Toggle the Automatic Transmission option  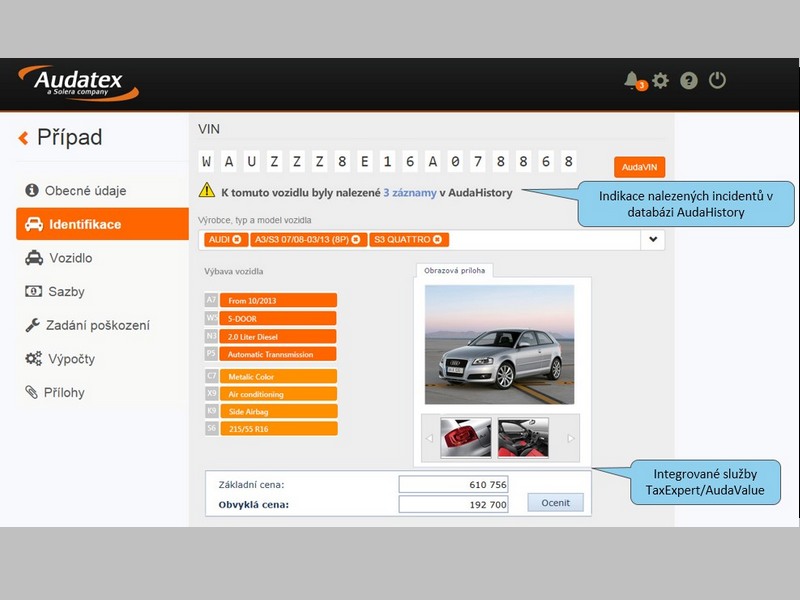point(278,354)
